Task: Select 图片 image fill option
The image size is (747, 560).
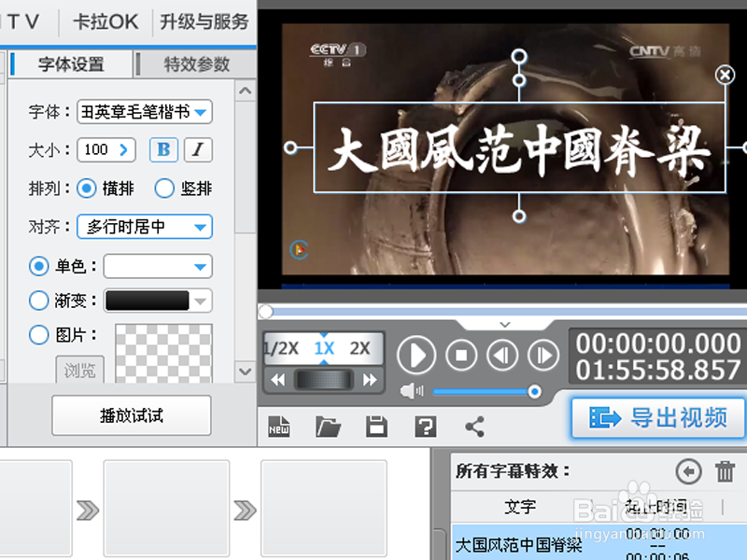Action: coord(38,335)
